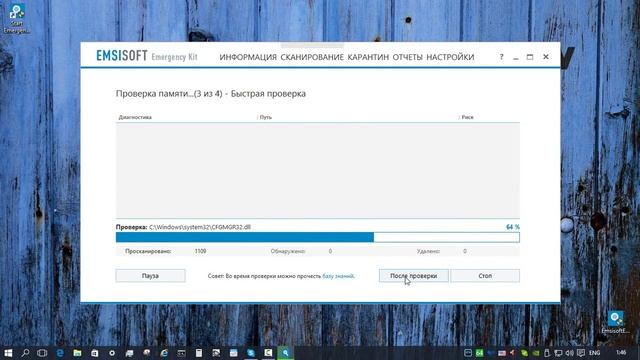Minimize the Emsisoft window
The width and height of the screenshot is (640, 360).
point(516,57)
